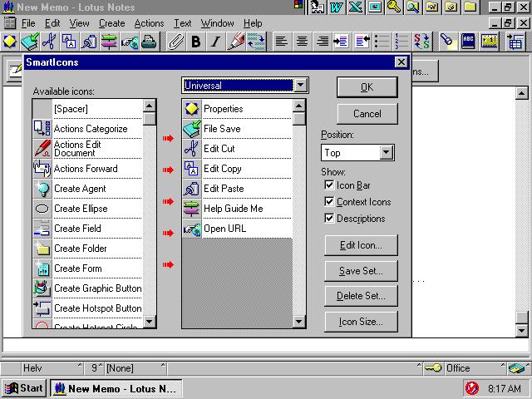Click the printer icon in toolbar
Image resolution: width=532 pixels, height=399 pixels.
point(149,42)
